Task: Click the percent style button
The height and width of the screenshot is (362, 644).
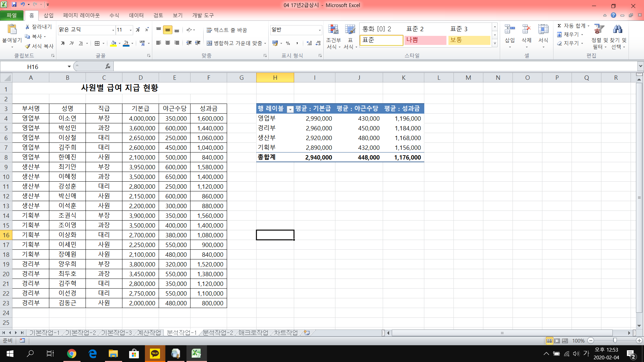Action: click(x=288, y=43)
